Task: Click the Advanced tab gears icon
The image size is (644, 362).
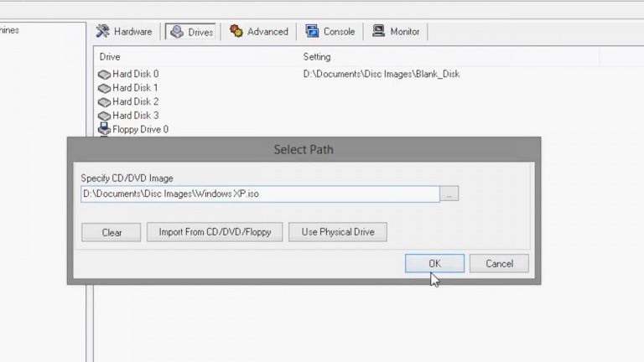Action: [236, 31]
